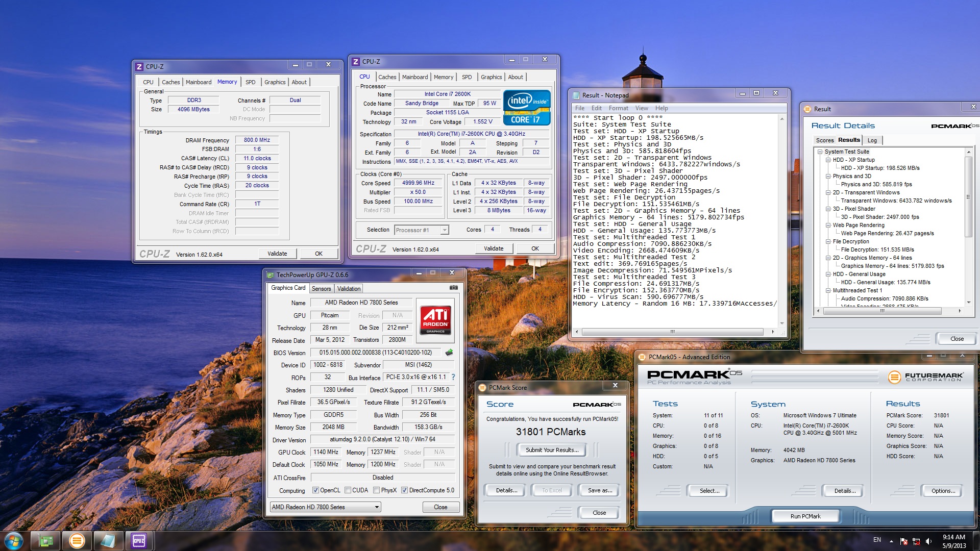Click the Intel Core i7 logo in CPU-Z

tap(527, 108)
